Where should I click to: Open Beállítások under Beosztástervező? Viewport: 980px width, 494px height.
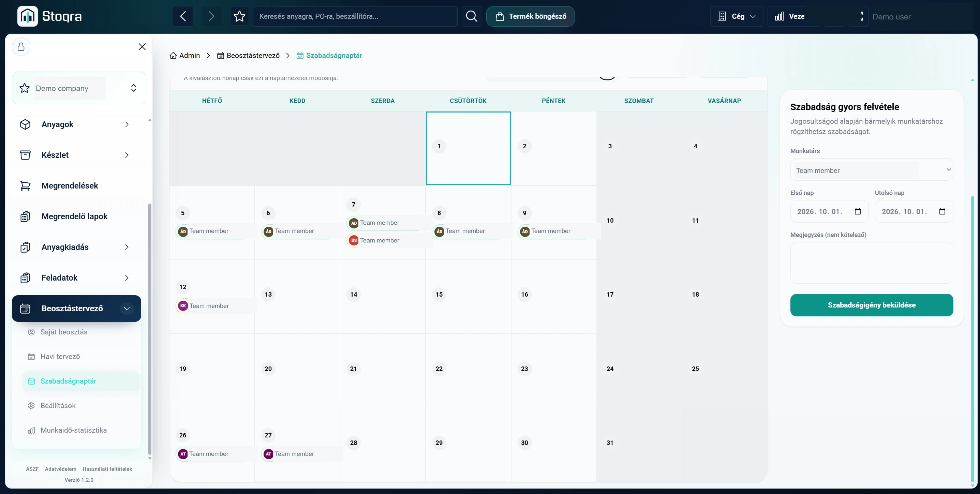coord(81,405)
